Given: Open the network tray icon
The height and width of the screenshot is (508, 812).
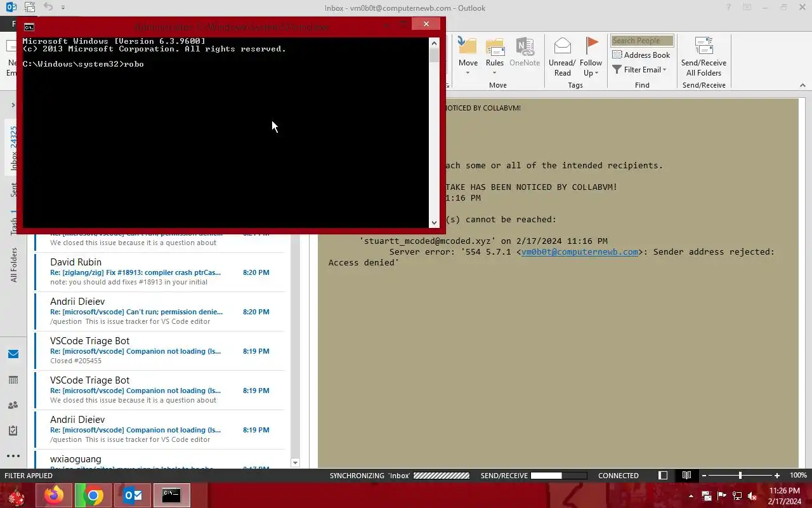Looking at the screenshot, I should 737,496.
